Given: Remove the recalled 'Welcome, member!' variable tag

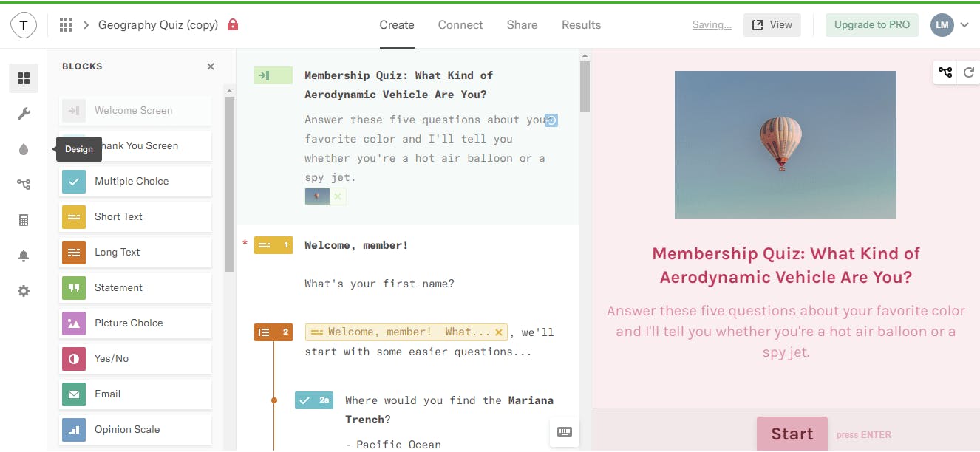Looking at the screenshot, I should [499, 332].
